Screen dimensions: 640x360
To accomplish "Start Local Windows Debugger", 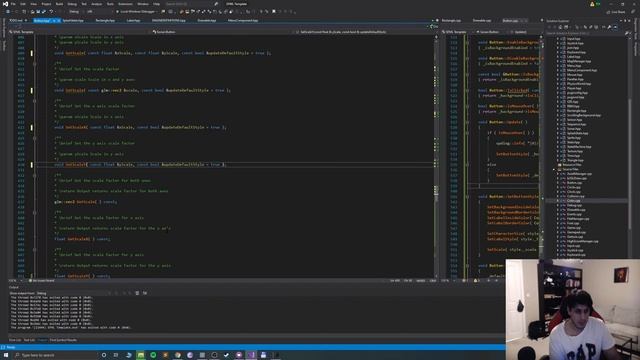I will pos(136,12).
